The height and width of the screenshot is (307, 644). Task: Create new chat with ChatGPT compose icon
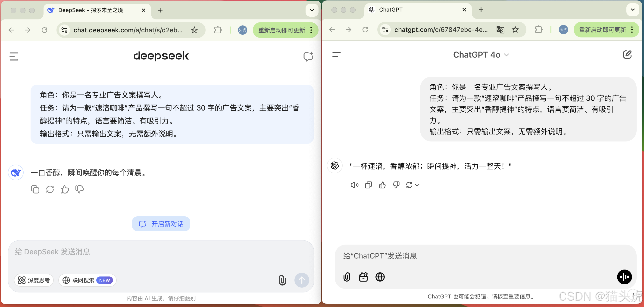[627, 54]
